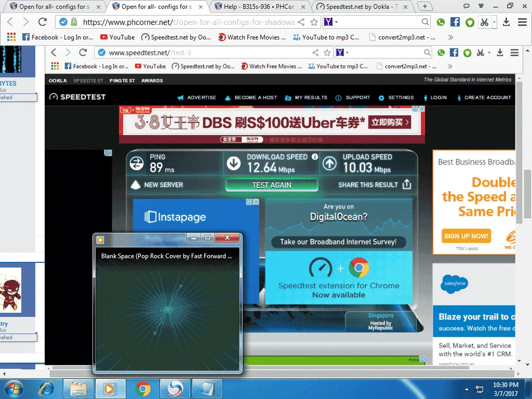
Task: Click SIGN UP NOW ad button
Action: tap(466, 236)
